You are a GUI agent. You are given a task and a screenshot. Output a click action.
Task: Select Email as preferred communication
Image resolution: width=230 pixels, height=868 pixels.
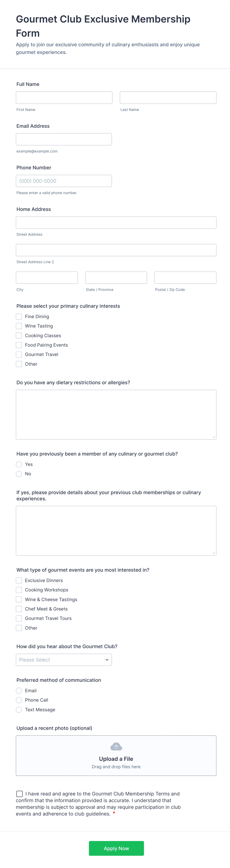pos(19,691)
